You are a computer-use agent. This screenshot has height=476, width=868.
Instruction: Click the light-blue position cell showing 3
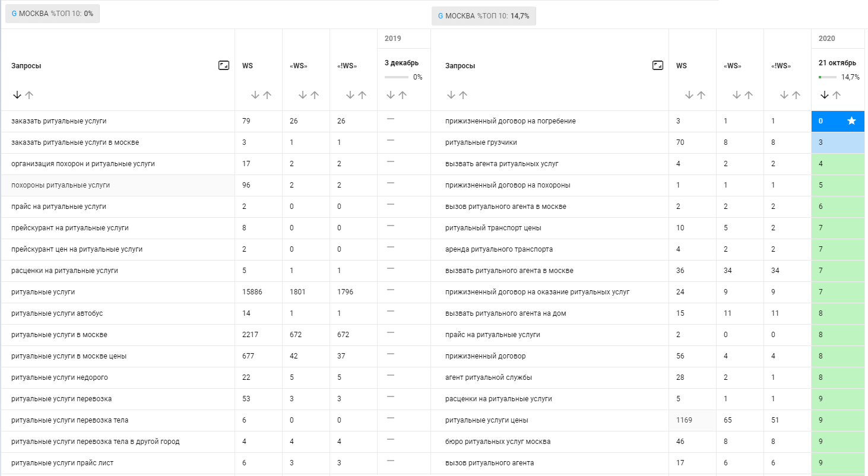click(838, 142)
